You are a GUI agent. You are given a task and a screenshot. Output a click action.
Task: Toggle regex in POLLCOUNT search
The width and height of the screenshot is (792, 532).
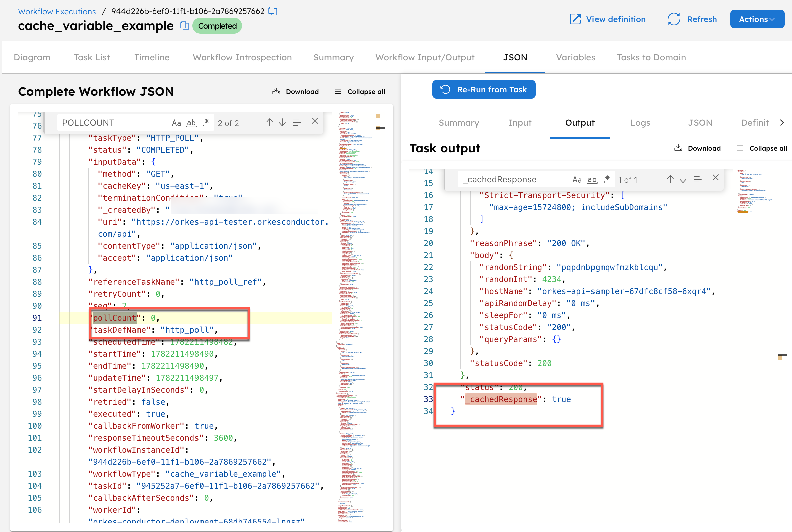click(206, 123)
